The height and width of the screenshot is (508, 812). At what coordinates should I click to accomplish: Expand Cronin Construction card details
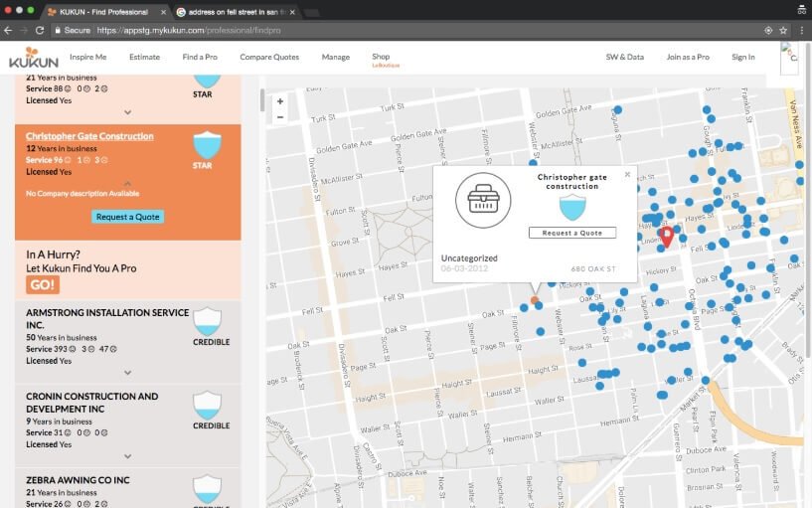pyautogui.click(x=127, y=456)
